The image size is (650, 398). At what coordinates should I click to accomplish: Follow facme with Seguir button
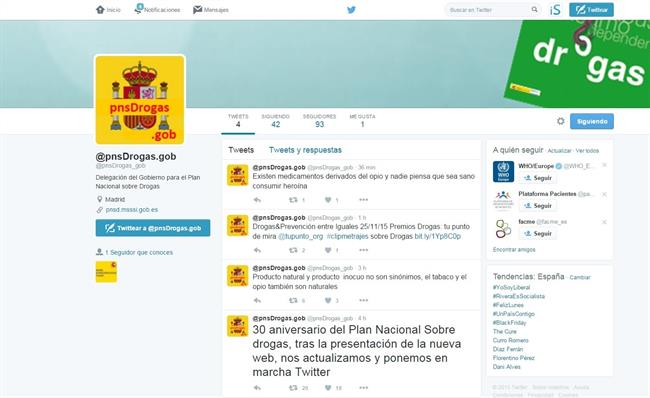click(538, 234)
